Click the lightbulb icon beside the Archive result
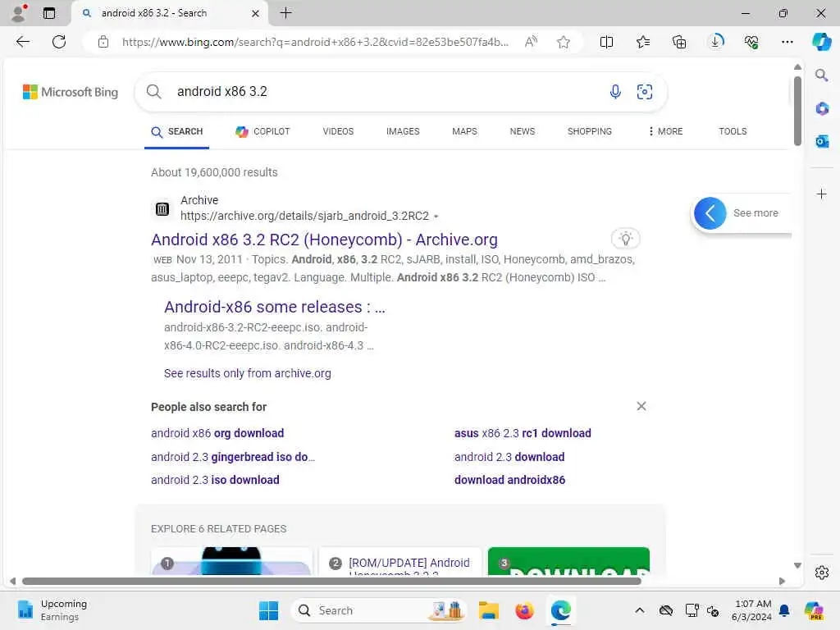840x630 pixels. [626, 239]
